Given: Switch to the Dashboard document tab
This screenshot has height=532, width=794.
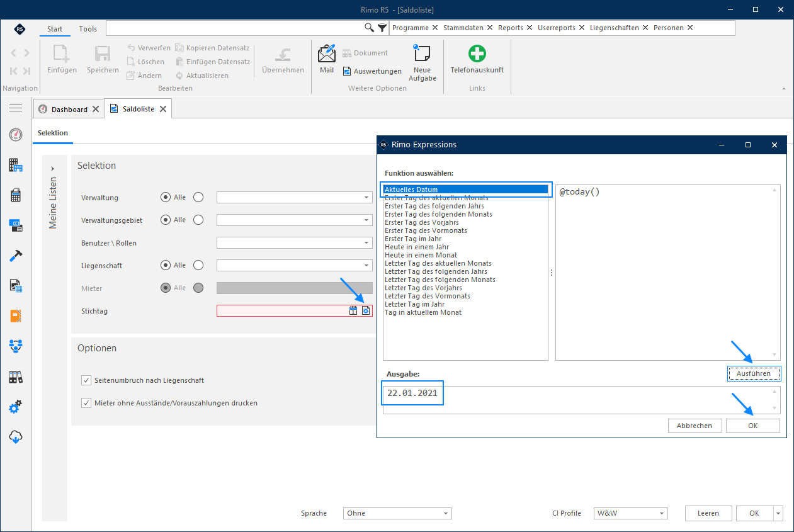Looking at the screenshot, I should tap(69, 109).
